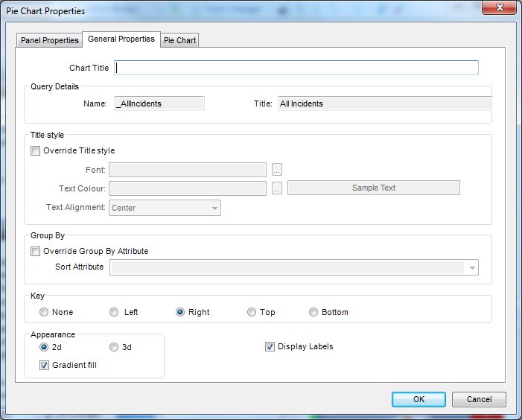Click into the Chart Title field
The height and width of the screenshot is (420, 522).
(296, 68)
